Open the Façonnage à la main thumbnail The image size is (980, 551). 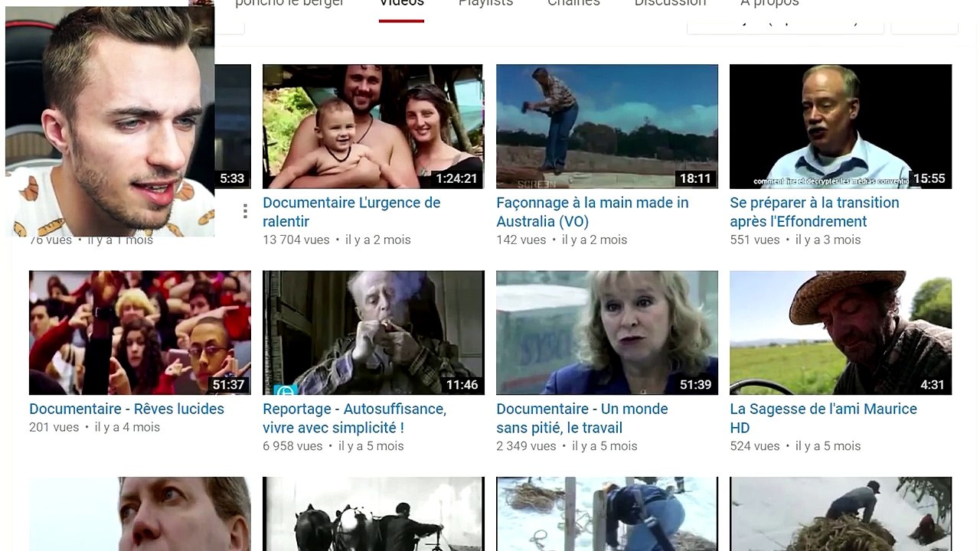pyautogui.click(x=607, y=126)
